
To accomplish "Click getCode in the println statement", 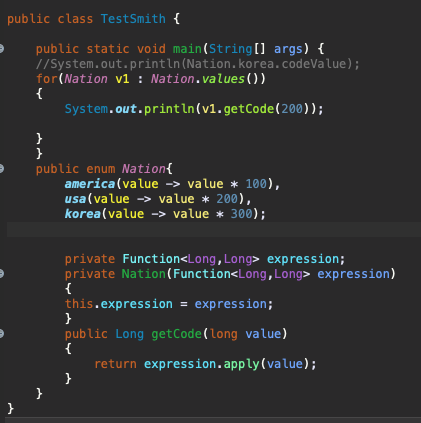I will tap(249, 109).
